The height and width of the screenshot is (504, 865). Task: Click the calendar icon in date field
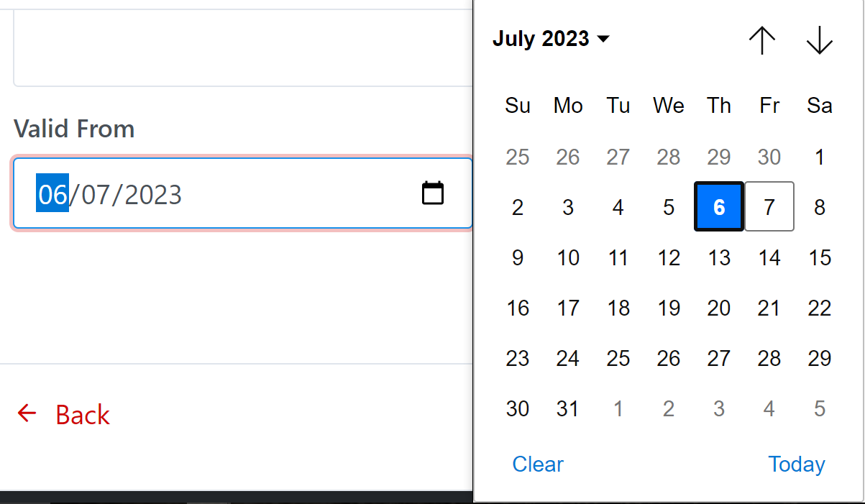(x=432, y=193)
